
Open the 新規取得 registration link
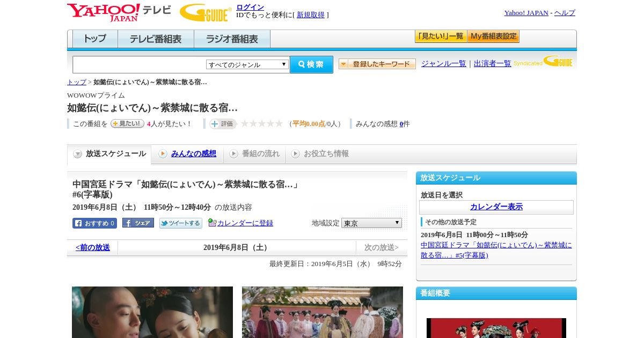[311, 15]
